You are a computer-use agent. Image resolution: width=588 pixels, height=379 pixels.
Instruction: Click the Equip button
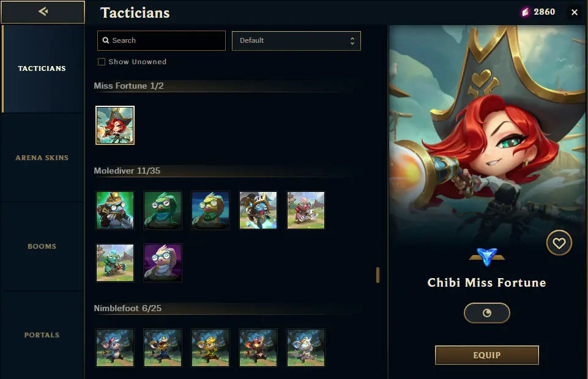[487, 355]
